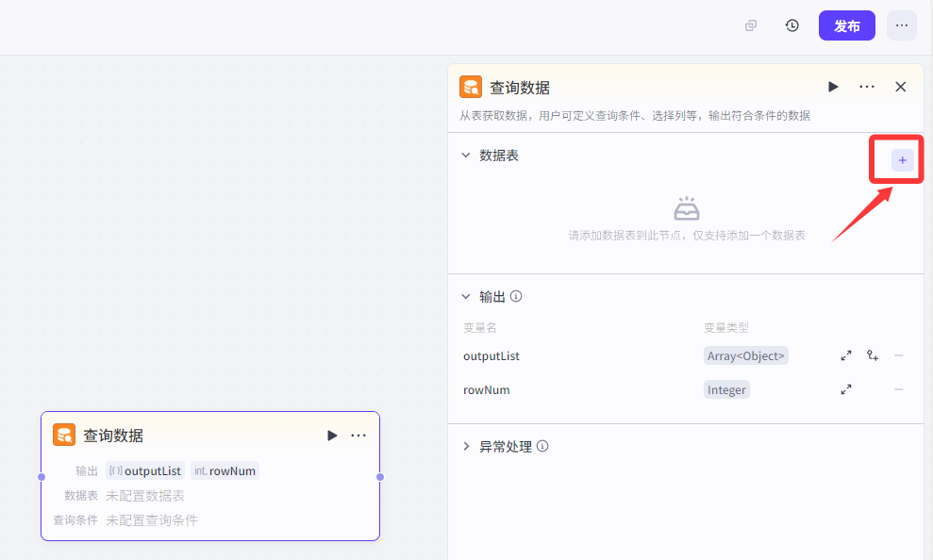
Task: Collapse the 数据表 section
Action: [x=465, y=155]
